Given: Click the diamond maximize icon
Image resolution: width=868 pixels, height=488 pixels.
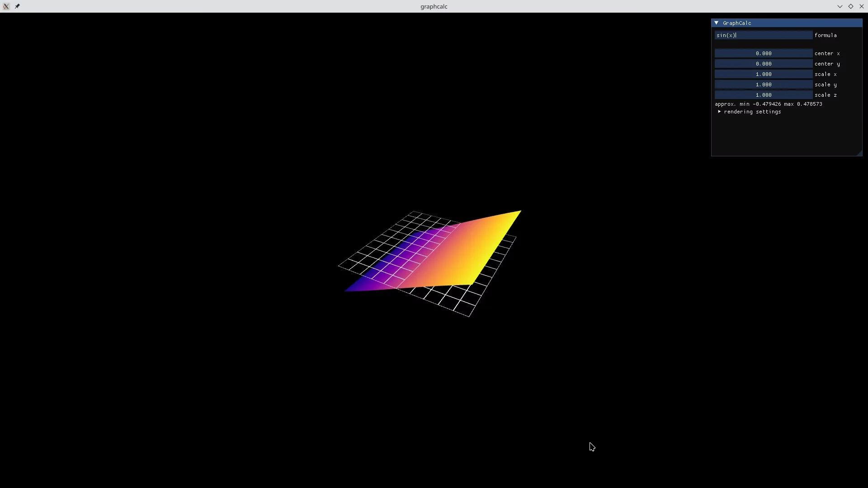Looking at the screenshot, I should pyautogui.click(x=851, y=6).
